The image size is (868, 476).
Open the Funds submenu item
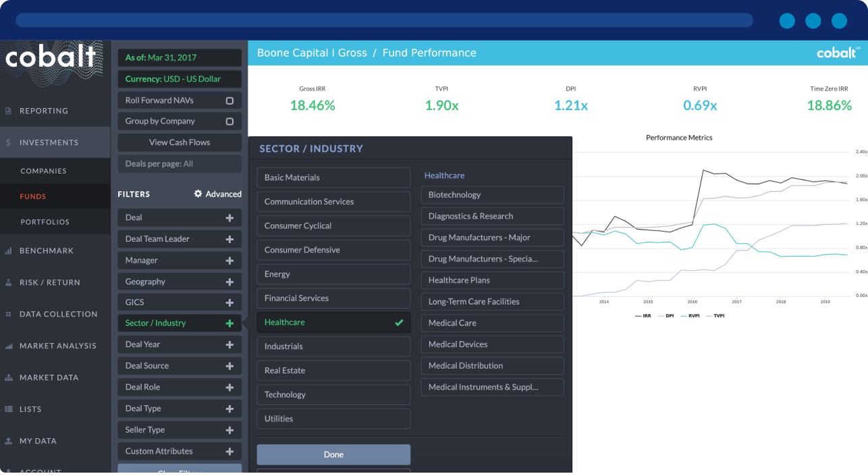[x=55, y=196]
